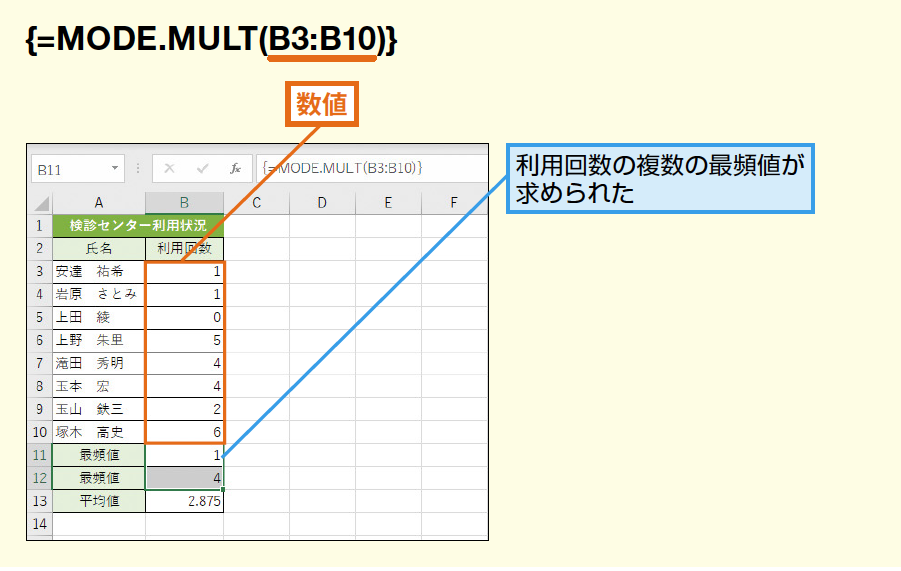The width and height of the screenshot is (901, 571).
Task: Click the average cell showing 2.875
Action: 184,501
